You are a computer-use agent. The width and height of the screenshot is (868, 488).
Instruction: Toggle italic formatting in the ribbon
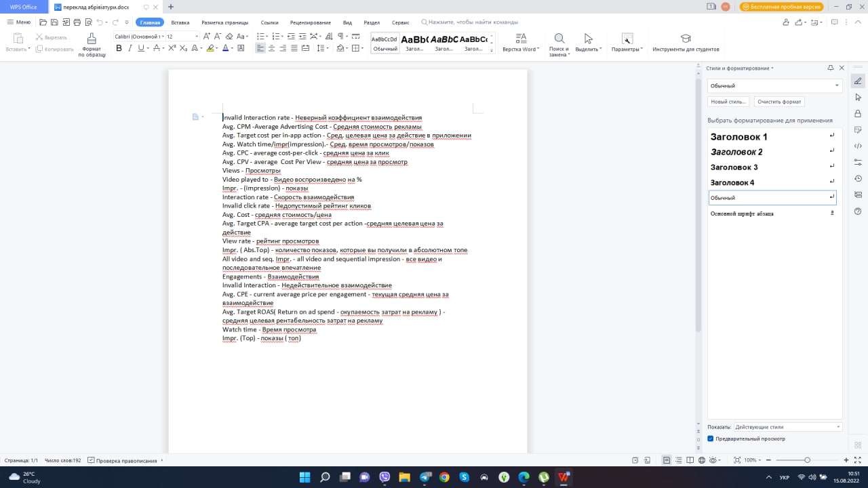point(130,48)
